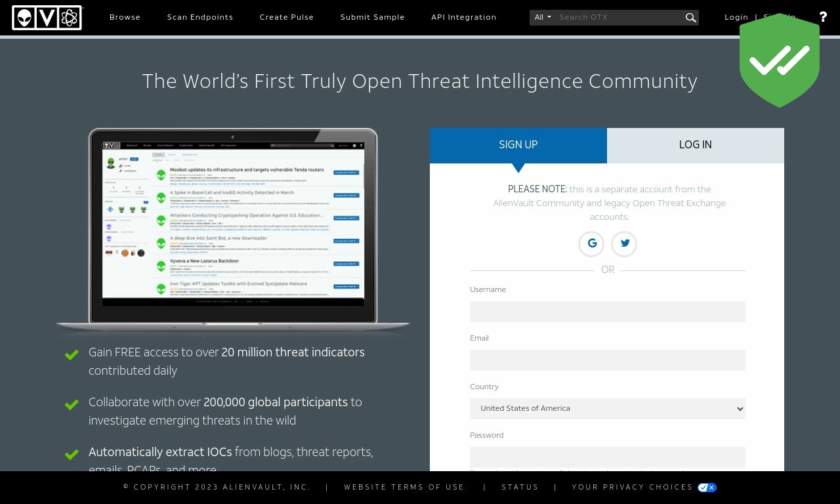Screen dimensions: 840x504
Task: Click the Login link in header
Action: tap(736, 17)
